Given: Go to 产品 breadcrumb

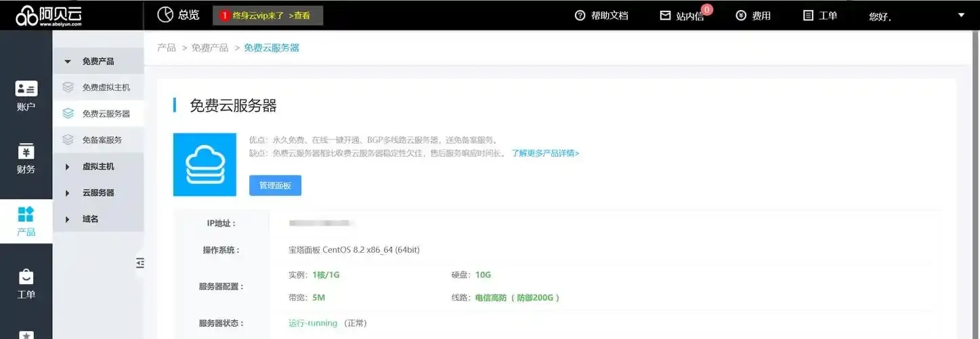Looking at the screenshot, I should [167, 47].
